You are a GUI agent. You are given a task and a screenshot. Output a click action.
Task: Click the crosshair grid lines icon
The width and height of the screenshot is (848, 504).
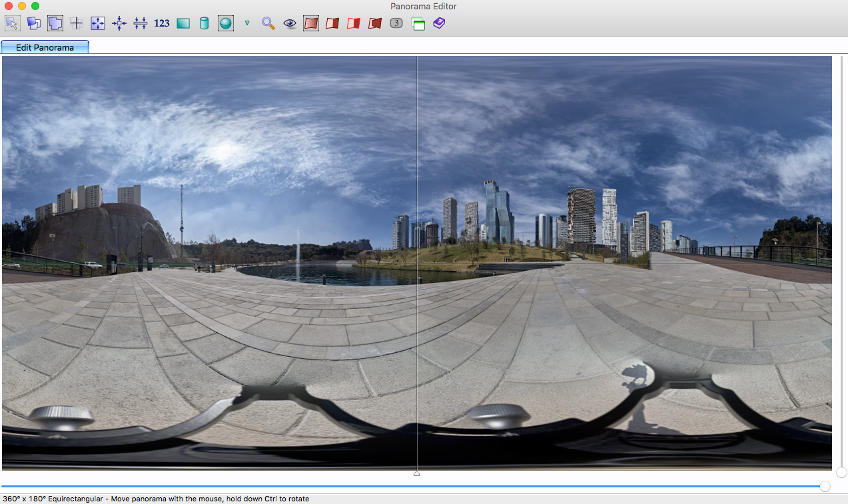[77, 23]
